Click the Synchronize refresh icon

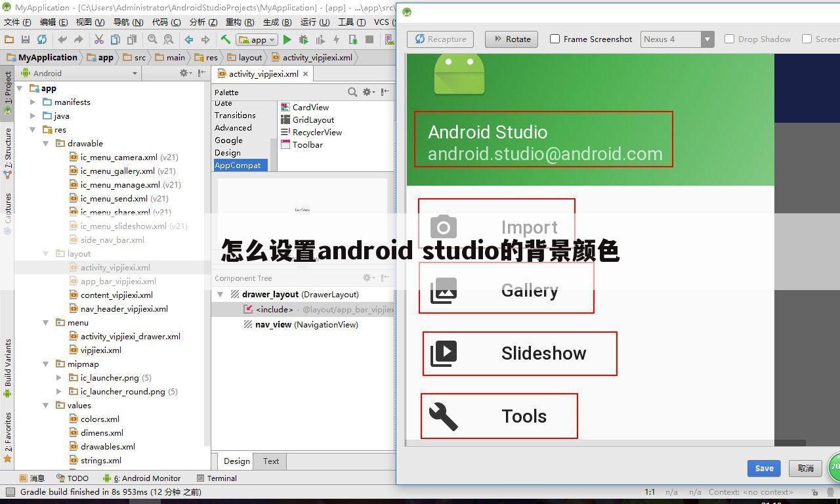42,39
